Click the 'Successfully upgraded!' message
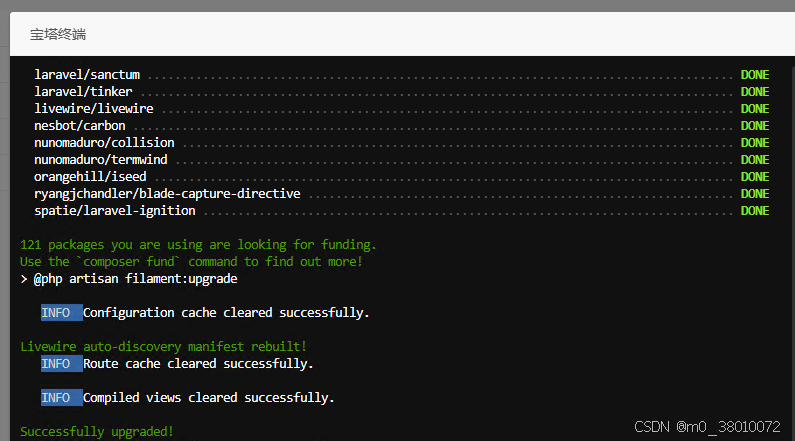795x441 pixels. point(97,432)
